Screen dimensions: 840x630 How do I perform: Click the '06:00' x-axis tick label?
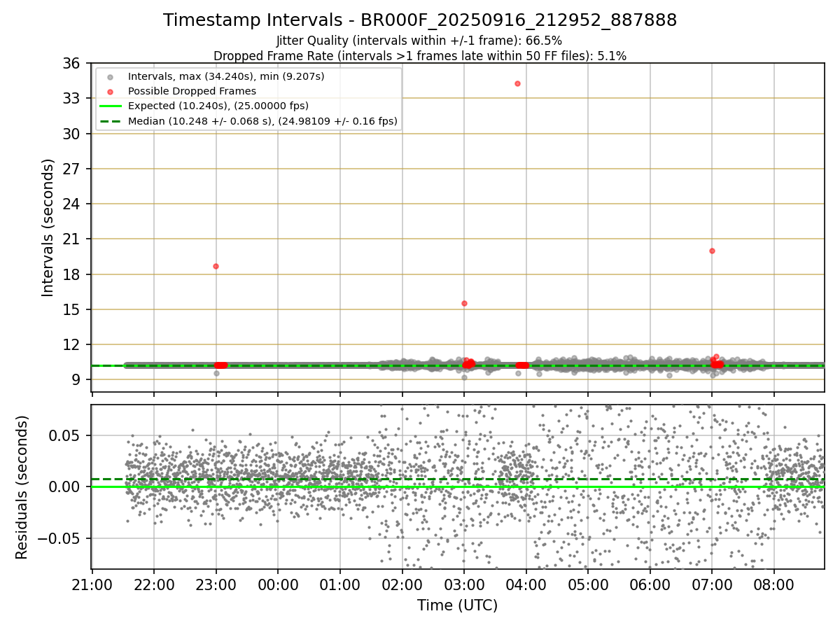[x=650, y=584]
